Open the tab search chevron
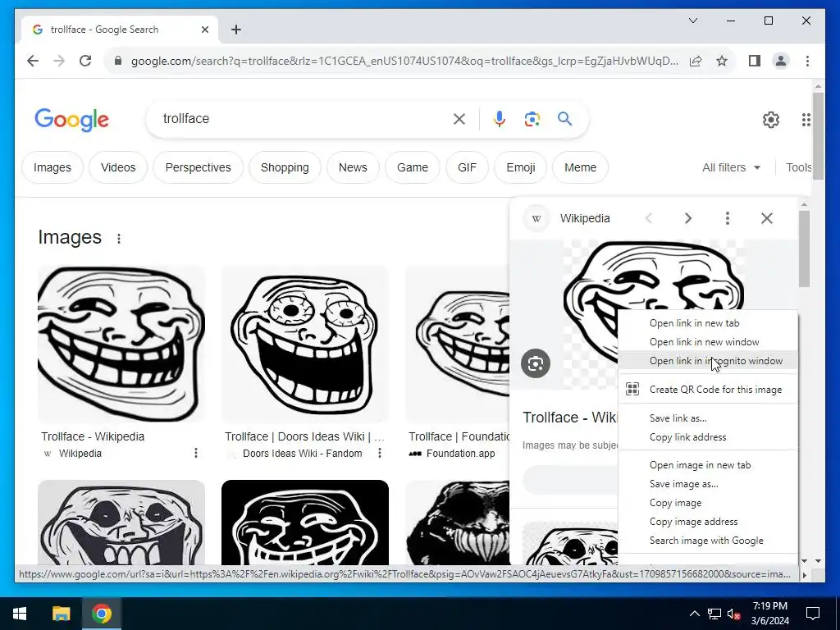This screenshot has width=840, height=630. click(692, 21)
